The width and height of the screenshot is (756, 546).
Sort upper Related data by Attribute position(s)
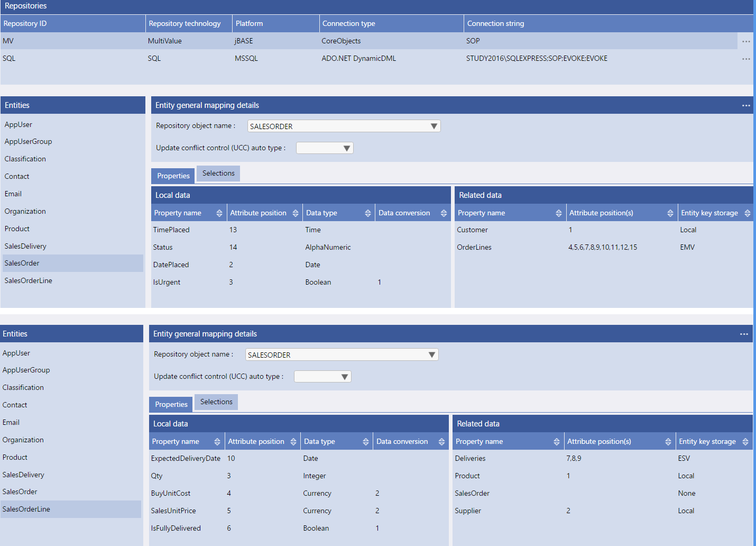pos(670,213)
